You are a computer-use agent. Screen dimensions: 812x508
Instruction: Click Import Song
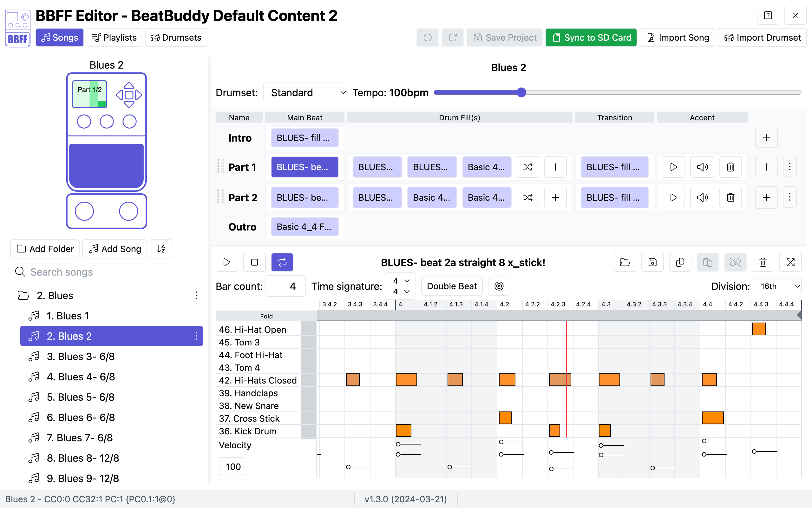(678, 37)
